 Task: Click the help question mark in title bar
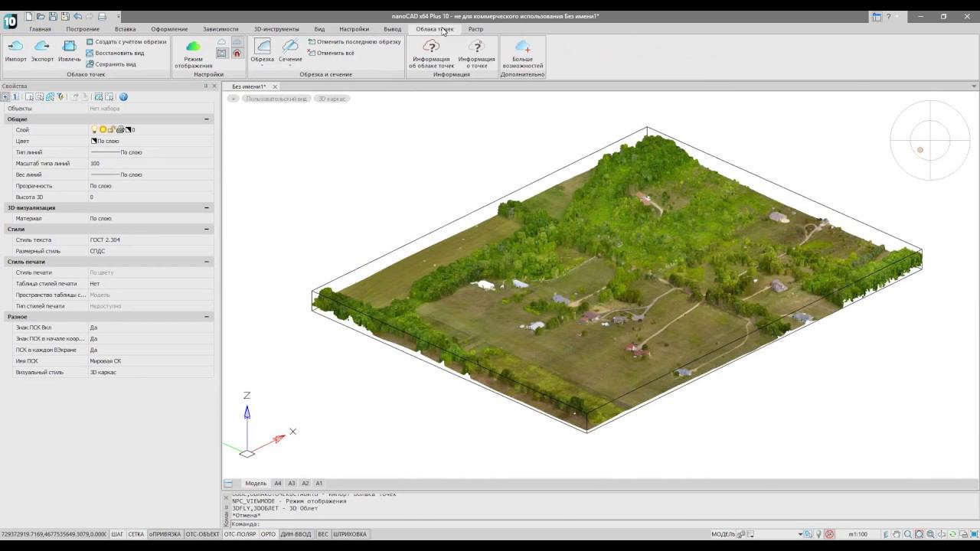coord(888,16)
